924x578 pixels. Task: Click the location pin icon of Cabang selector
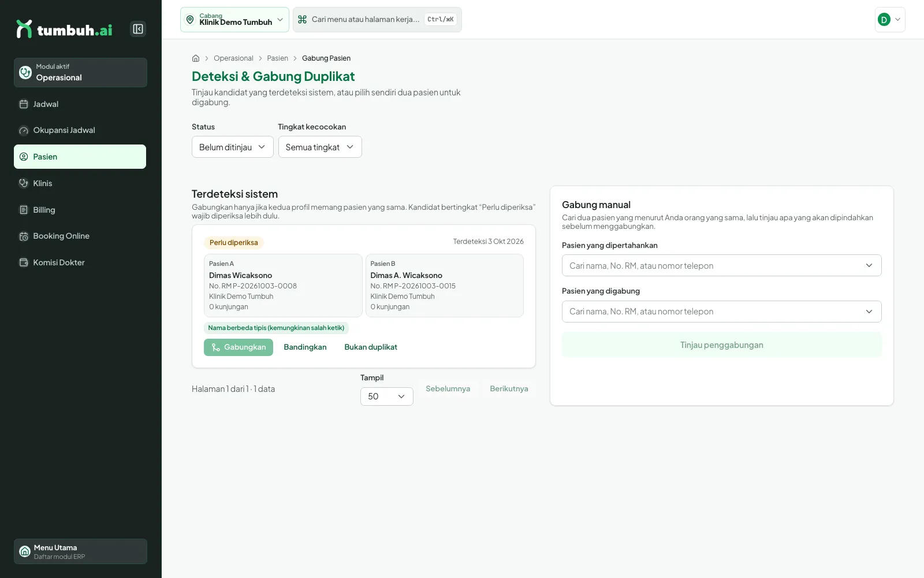(x=190, y=20)
